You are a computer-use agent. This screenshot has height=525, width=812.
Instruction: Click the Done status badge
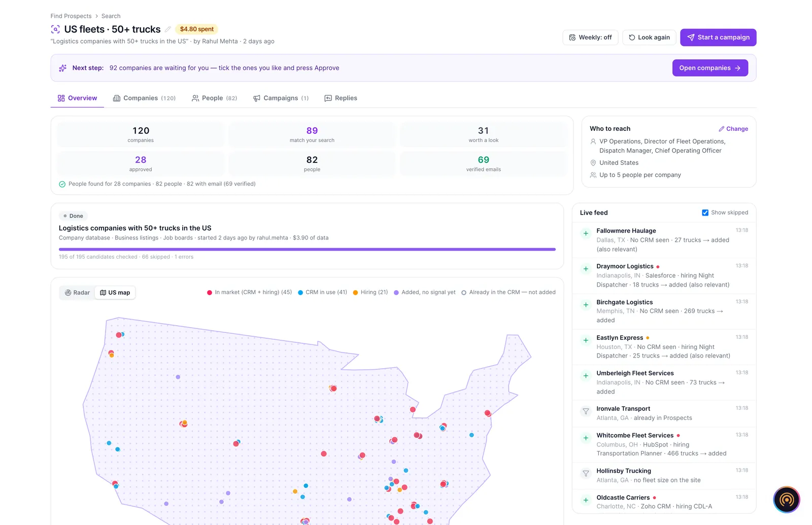73,216
